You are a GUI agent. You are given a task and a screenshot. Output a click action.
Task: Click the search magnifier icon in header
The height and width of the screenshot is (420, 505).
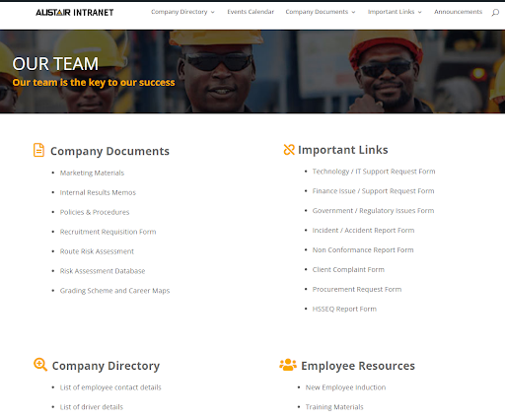495,13
